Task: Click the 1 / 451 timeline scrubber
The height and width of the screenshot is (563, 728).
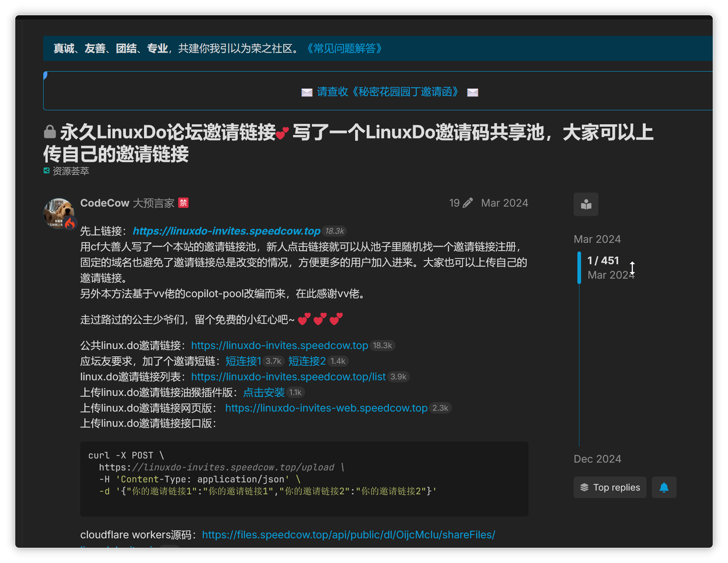Action: (x=603, y=260)
